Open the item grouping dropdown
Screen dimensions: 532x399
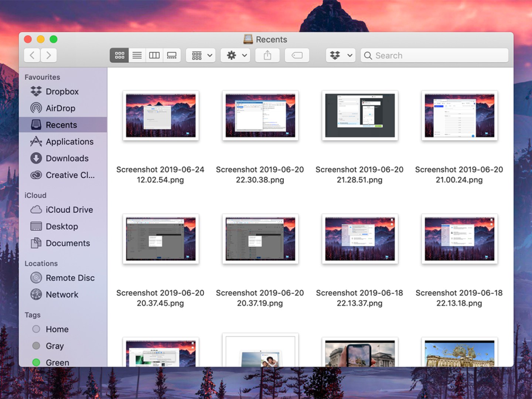pyautogui.click(x=200, y=55)
